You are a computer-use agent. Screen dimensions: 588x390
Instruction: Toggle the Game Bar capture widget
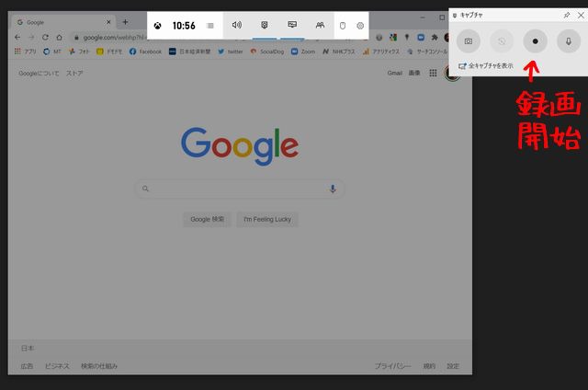265,25
